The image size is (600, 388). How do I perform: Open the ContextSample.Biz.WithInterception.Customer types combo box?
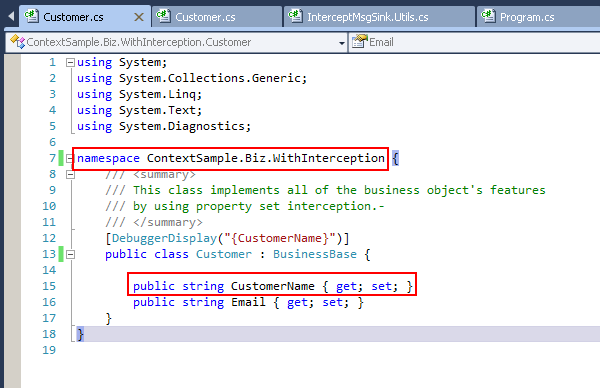[176, 42]
